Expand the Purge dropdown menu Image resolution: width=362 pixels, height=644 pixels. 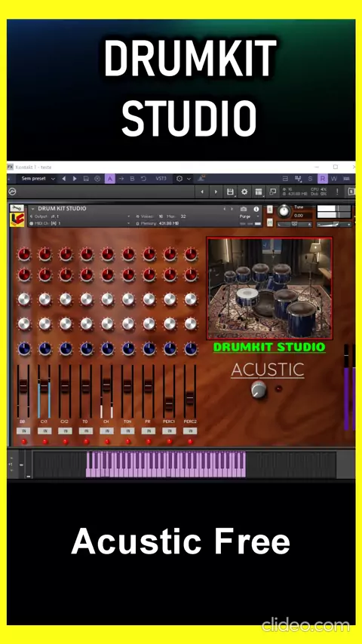(249, 216)
